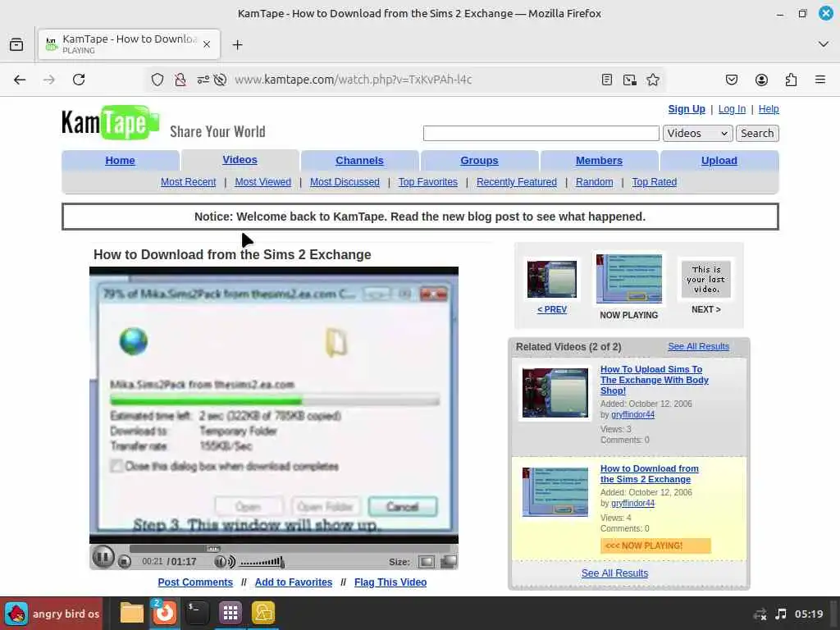Open the Upload tab
Viewport: 840px width, 630px height.
pos(719,161)
